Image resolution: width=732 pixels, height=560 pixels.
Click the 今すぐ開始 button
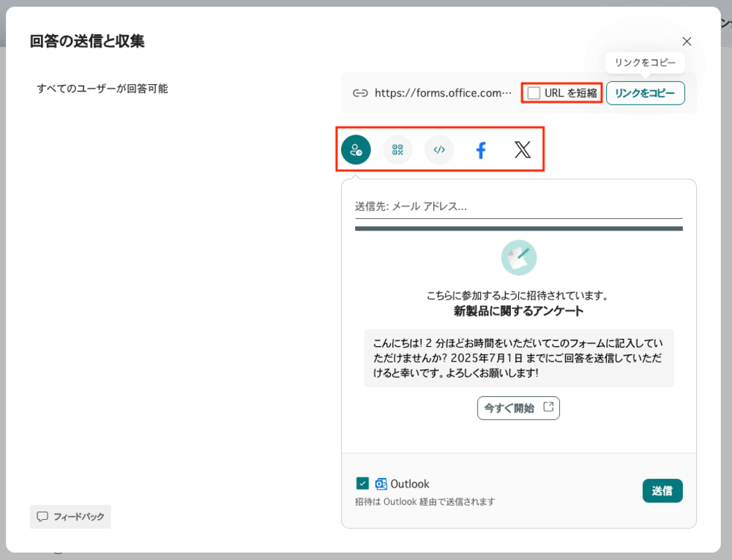(x=518, y=408)
